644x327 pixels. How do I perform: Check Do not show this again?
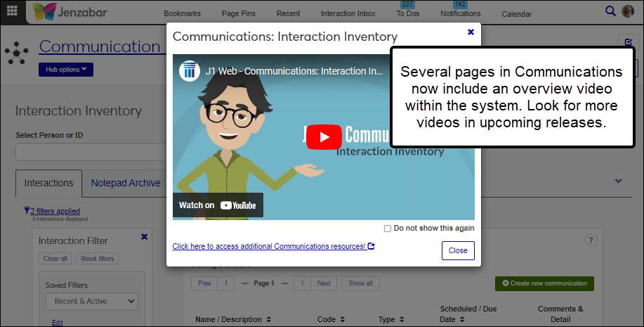[x=387, y=229]
